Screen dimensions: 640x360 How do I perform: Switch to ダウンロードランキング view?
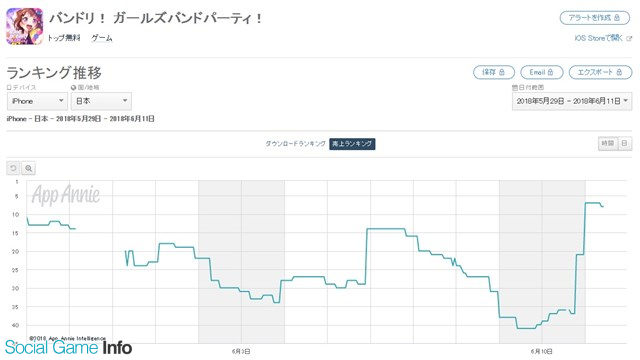coord(296,144)
